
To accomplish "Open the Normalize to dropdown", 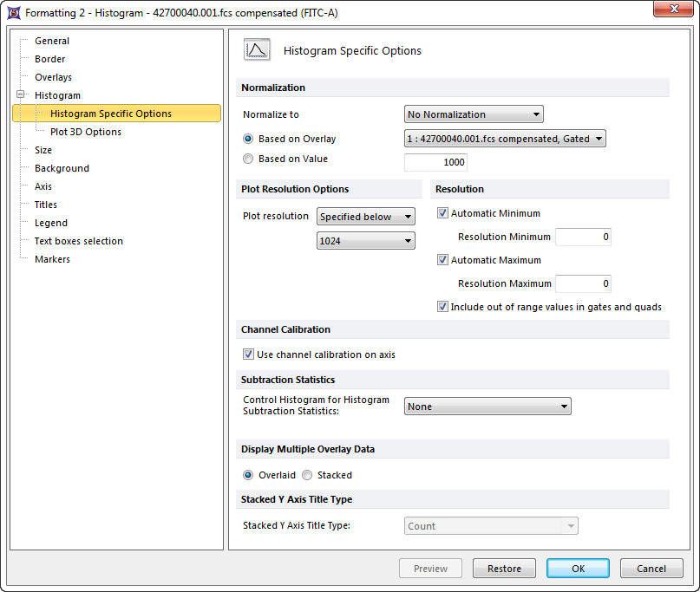I will (474, 114).
